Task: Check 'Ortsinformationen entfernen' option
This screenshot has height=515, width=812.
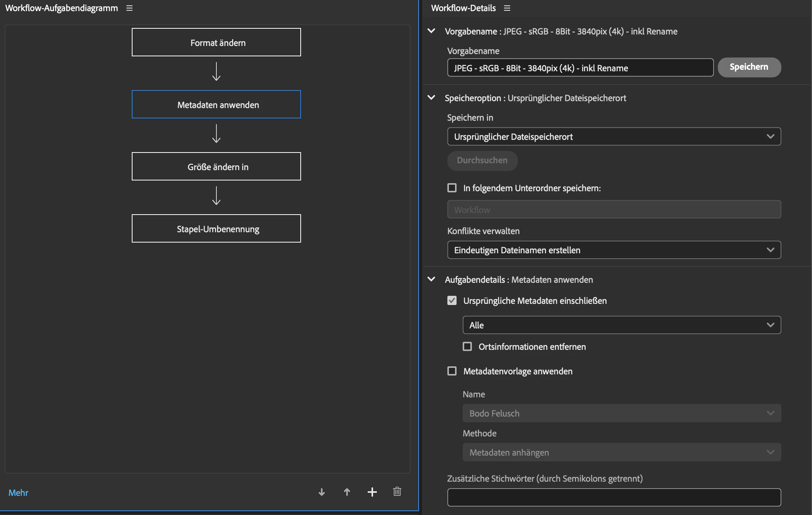Action: point(467,346)
